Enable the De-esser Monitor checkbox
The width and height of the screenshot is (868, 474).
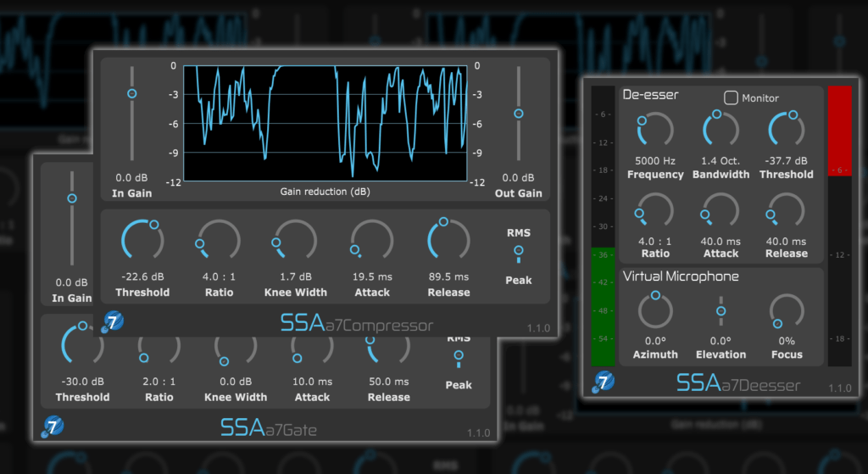pyautogui.click(x=731, y=98)
